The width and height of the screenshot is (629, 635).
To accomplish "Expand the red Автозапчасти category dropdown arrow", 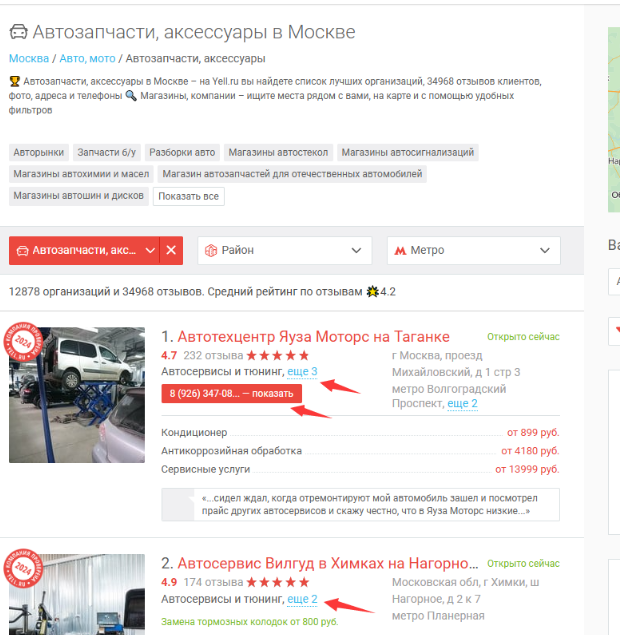I will click(150, 251).
